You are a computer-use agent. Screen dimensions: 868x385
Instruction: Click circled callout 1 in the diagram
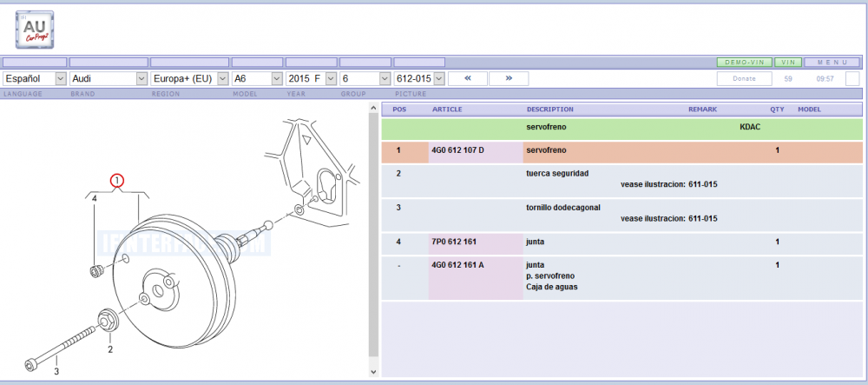118,181
